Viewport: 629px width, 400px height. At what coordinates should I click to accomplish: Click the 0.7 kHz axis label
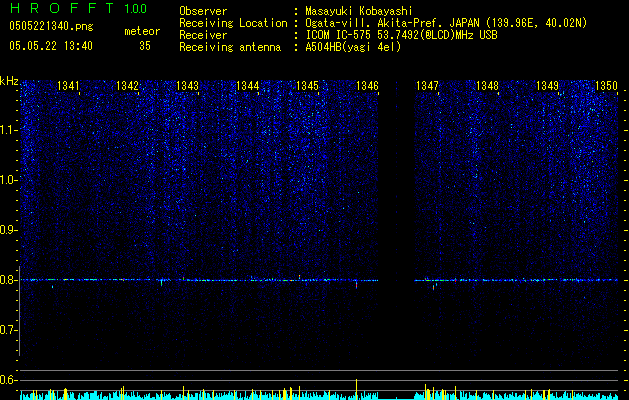coord(9,330)
